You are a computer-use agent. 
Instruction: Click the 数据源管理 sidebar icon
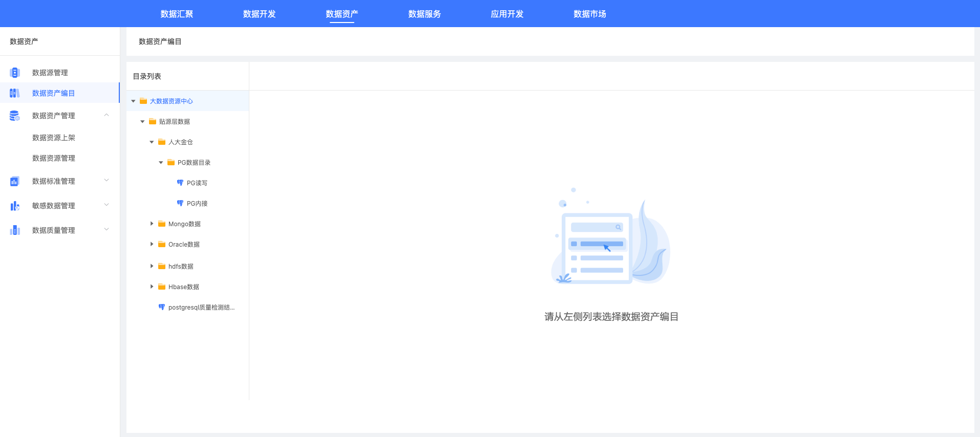coord(15,73)
